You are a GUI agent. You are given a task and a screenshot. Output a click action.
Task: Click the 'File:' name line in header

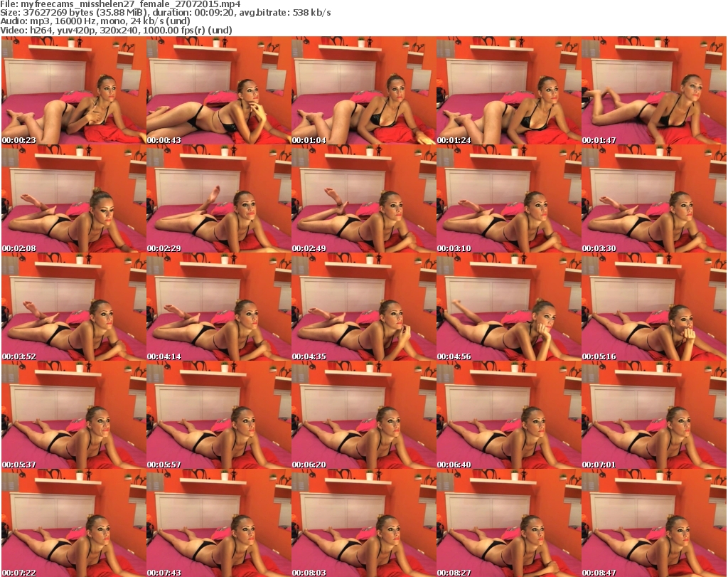(x=120, y=4)
